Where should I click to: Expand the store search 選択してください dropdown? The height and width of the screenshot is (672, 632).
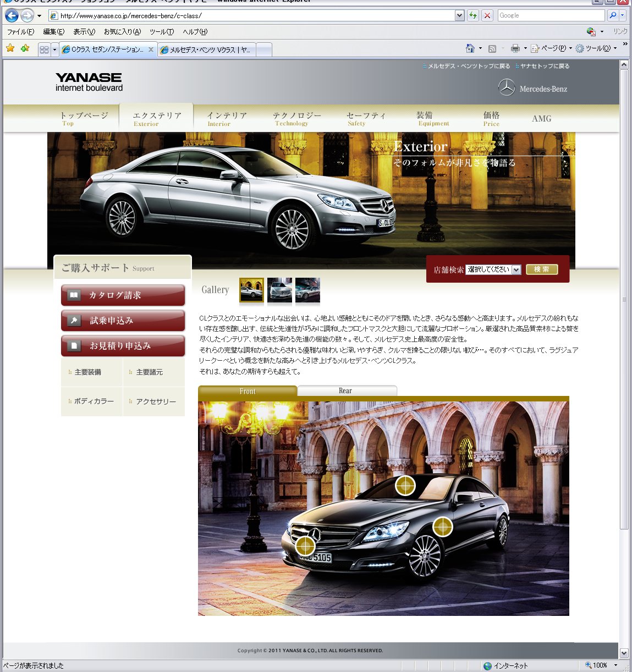tap(516, 269)
